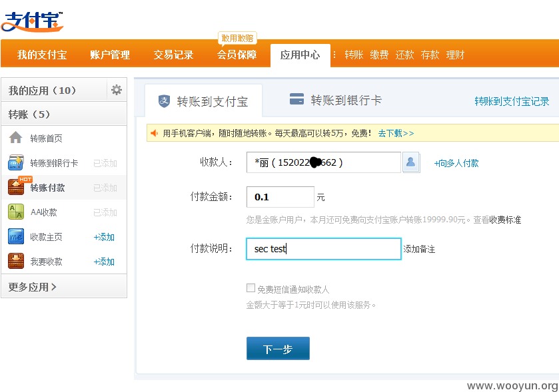
Task: Click the 收款主页 me icon
Action: pyautogui.click(x=16, y=236)
